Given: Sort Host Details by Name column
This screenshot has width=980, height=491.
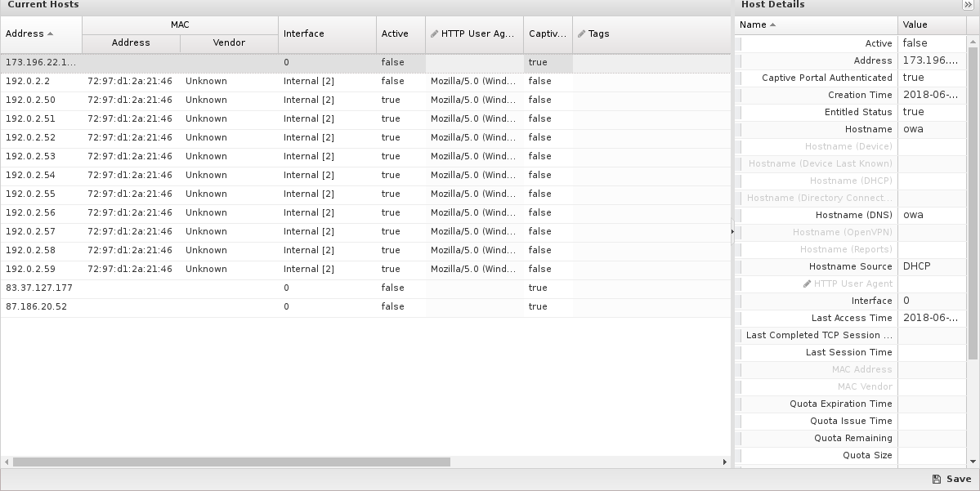Looking at the screenshot, I should coord(817,25).
